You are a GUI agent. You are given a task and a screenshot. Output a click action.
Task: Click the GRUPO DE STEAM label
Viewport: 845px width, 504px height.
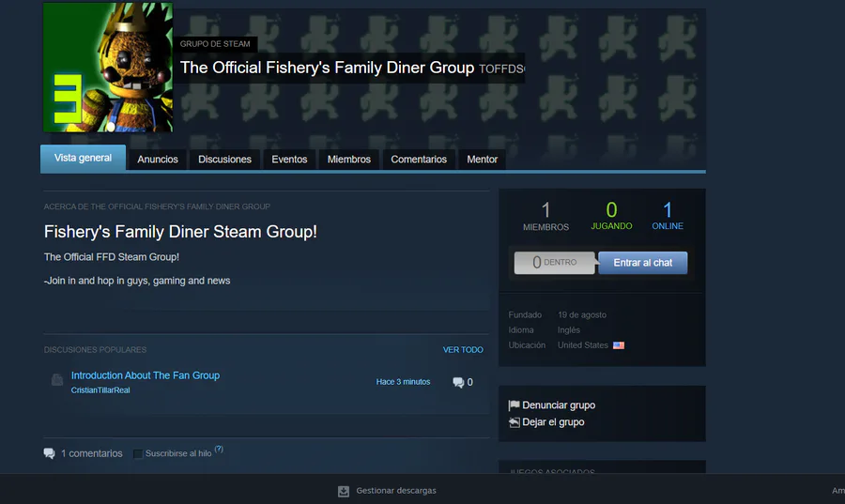(215, 44)
